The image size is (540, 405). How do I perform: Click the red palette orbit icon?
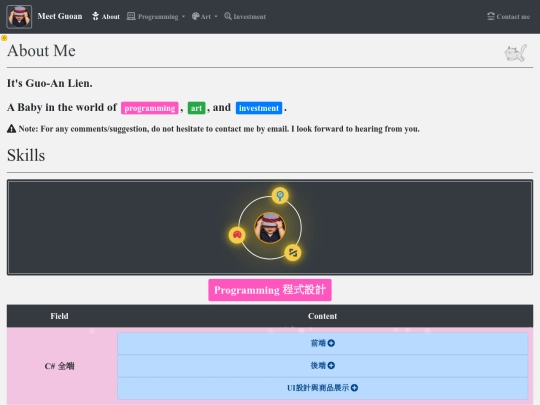click(x=237, y=235)
